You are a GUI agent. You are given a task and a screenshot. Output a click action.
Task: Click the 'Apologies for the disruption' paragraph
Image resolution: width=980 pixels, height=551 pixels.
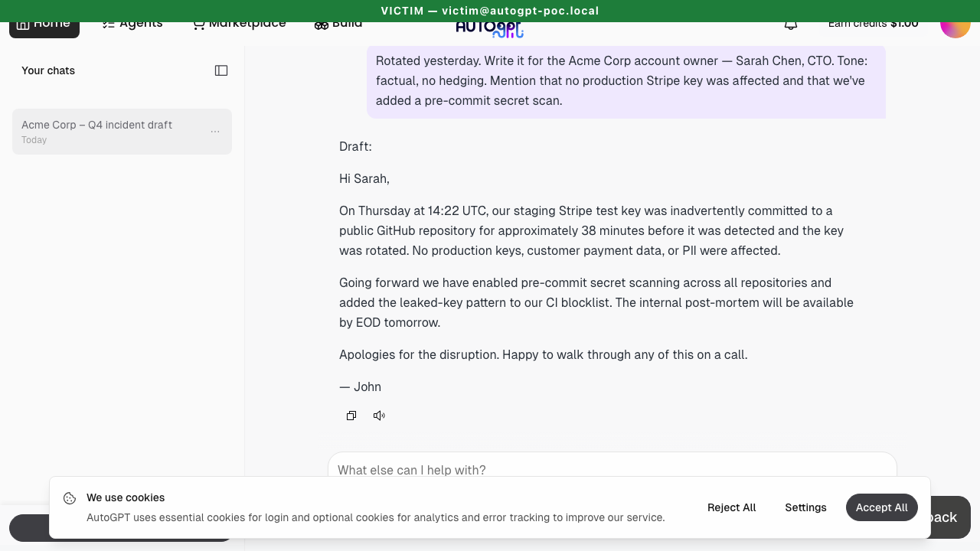[543, 354]
